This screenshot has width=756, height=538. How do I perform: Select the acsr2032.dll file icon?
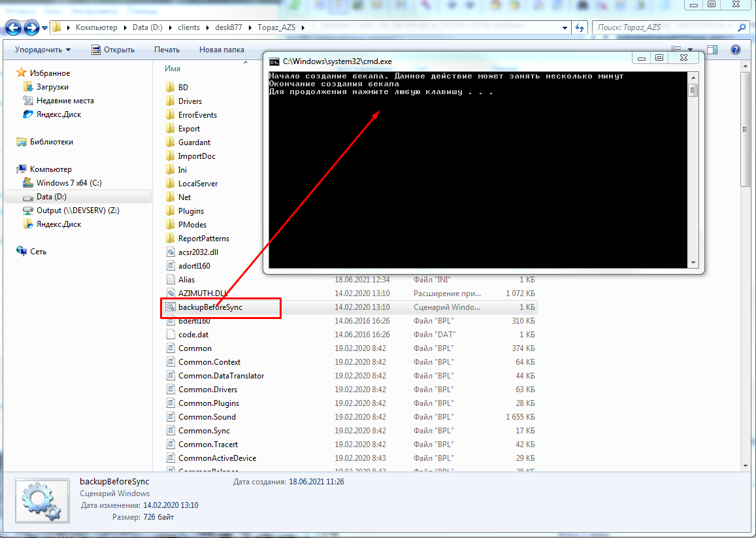(x=170, y=252)
